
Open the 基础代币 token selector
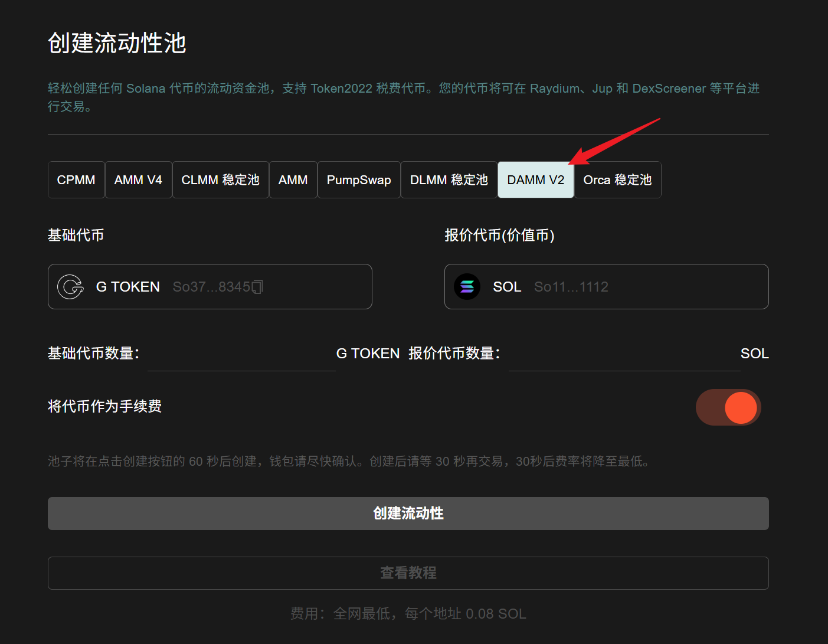pos(210,287)
